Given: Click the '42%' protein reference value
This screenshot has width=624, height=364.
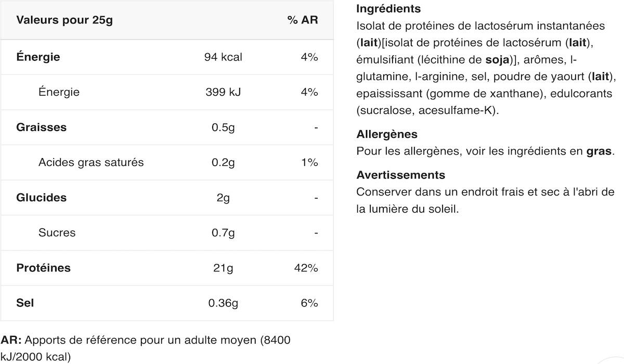Looking at the screenshot, I should (x=306, y=268).
